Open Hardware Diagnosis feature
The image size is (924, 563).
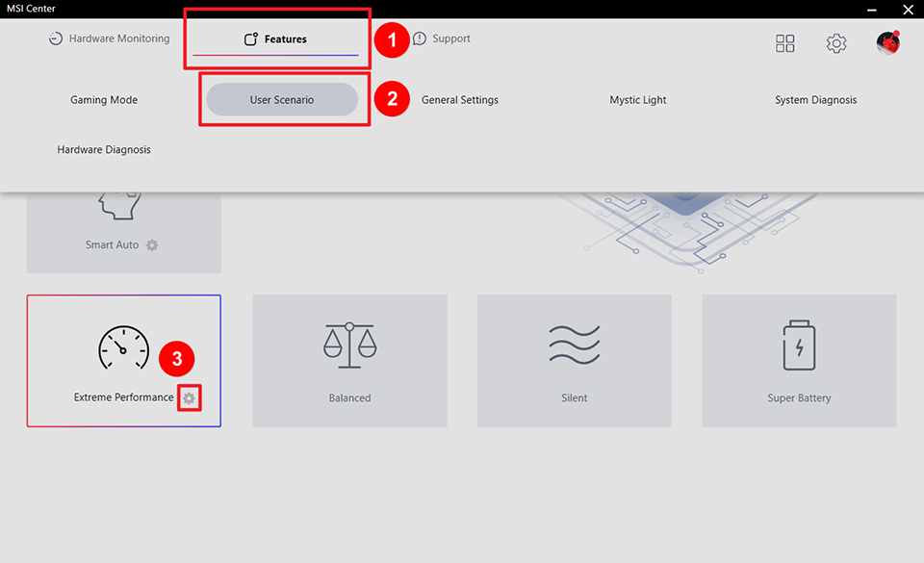pos(104,150)
